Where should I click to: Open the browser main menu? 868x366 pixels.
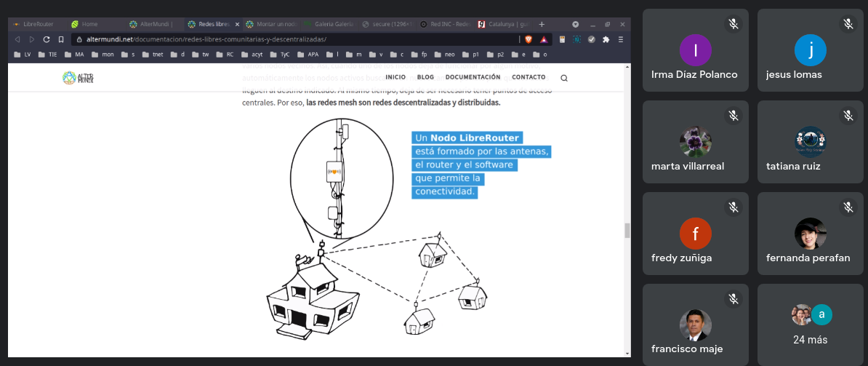tap(621, 39)
